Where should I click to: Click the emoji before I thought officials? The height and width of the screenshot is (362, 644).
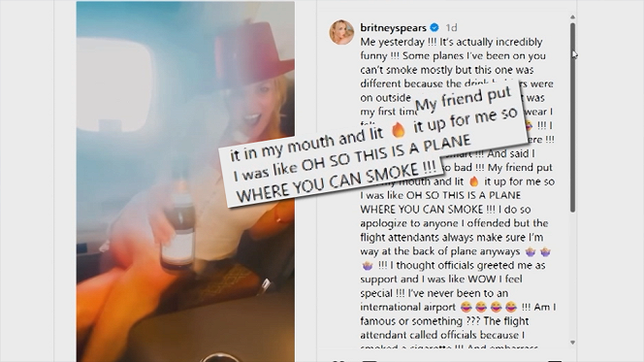pyautogui.click(x=368, y=266)
